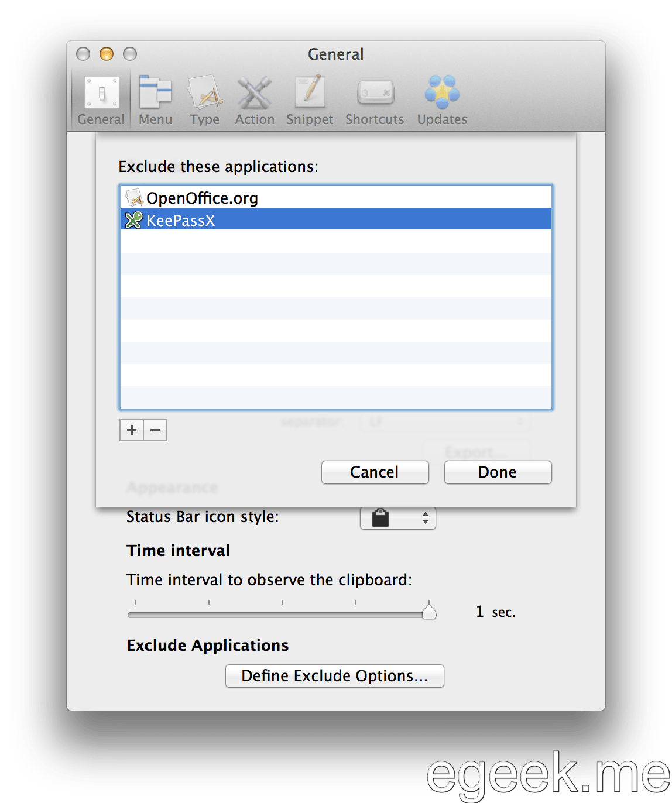
Task: Click the clipboard time interval slider handle
Action: click(x=431, y=612)
